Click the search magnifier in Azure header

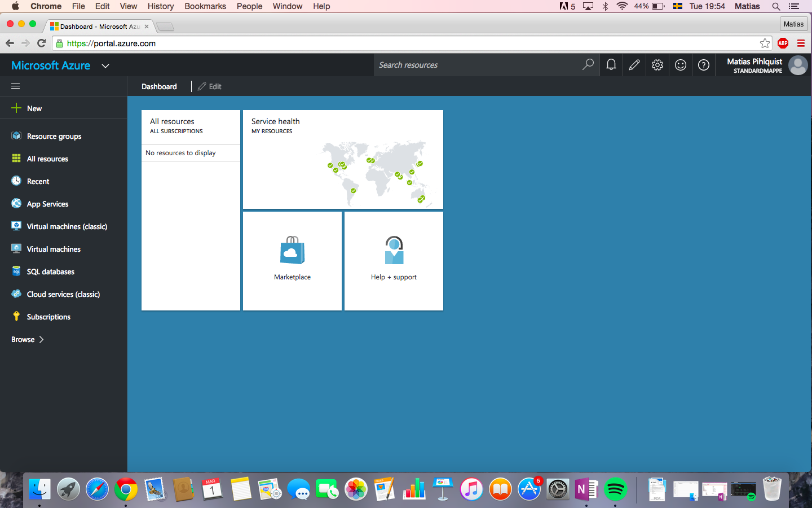(x=588, y=65)
